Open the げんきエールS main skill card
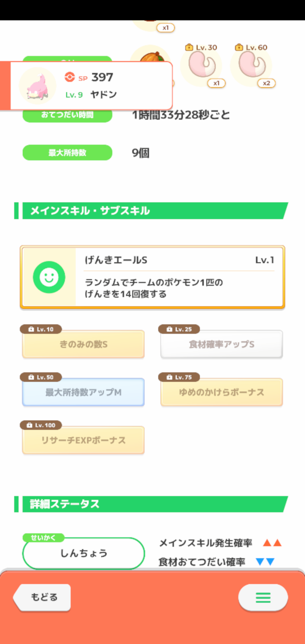 click(x=152, y=277)
